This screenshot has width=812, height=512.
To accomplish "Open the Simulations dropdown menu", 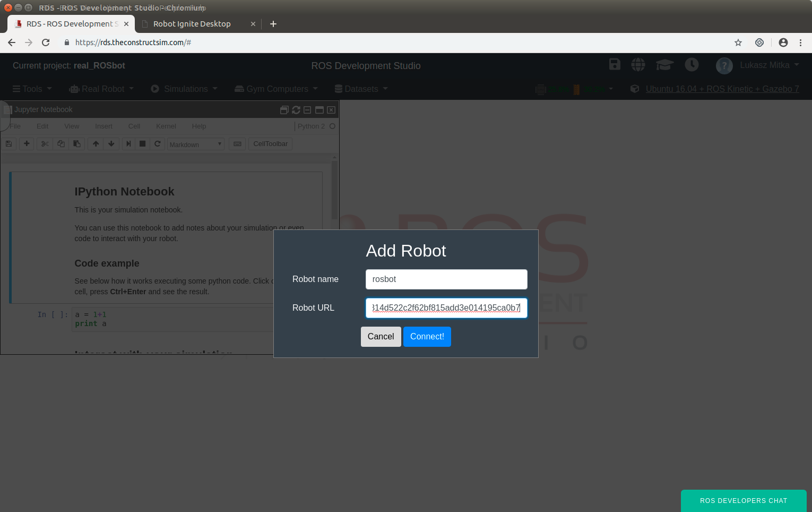I will (184, 89).
